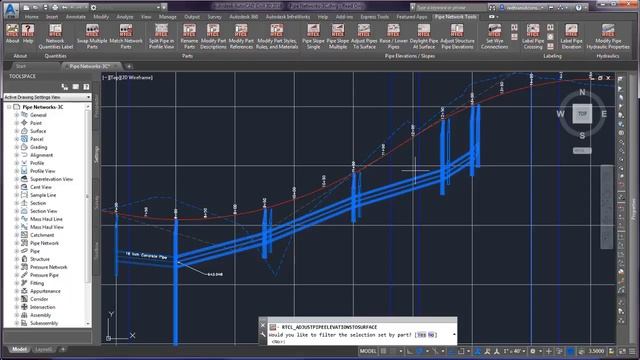Open the Analyze ribbon tab

[x=125, y=17]
